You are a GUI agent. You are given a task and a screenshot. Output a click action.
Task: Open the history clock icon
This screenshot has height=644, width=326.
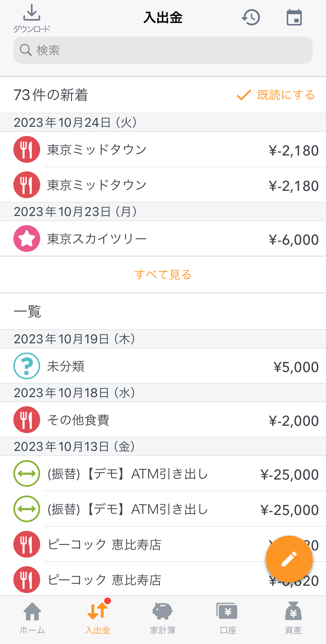click(x=251, y=17)
